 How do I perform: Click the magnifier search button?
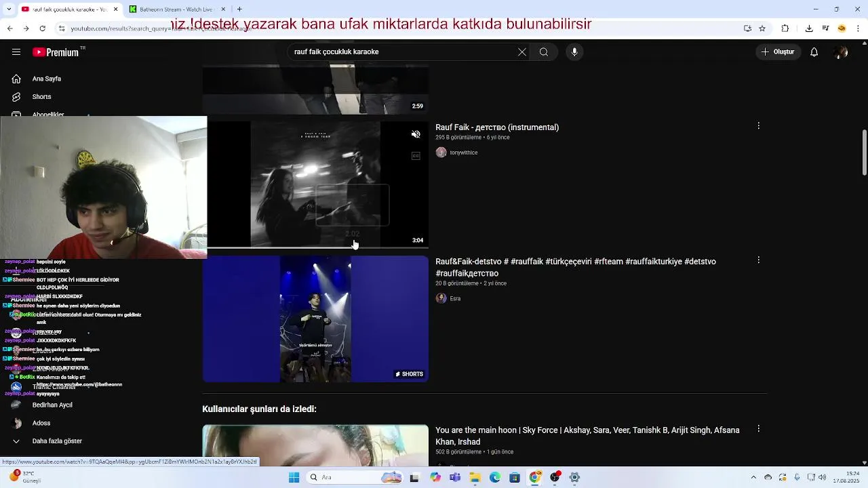(x=544, y=52)
